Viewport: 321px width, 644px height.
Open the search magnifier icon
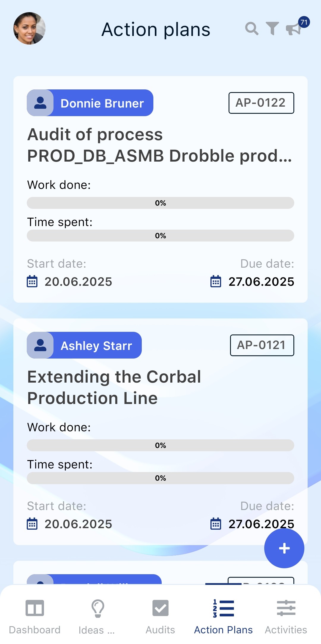coord(251,29)
